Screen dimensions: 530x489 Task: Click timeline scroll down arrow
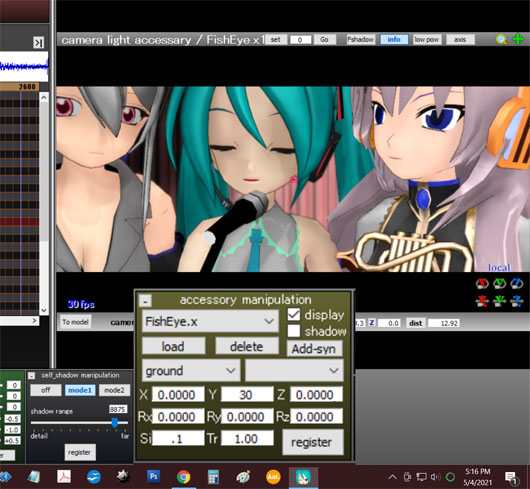44,310
